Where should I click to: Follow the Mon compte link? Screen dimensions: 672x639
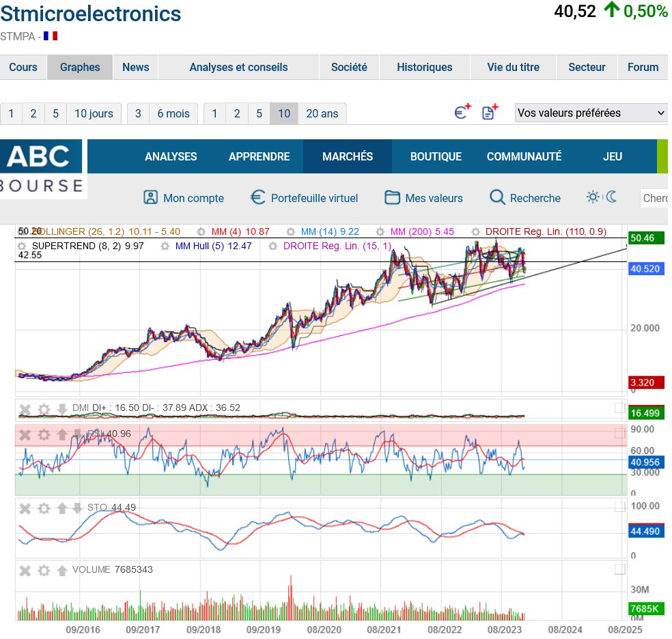coord(193,198)
